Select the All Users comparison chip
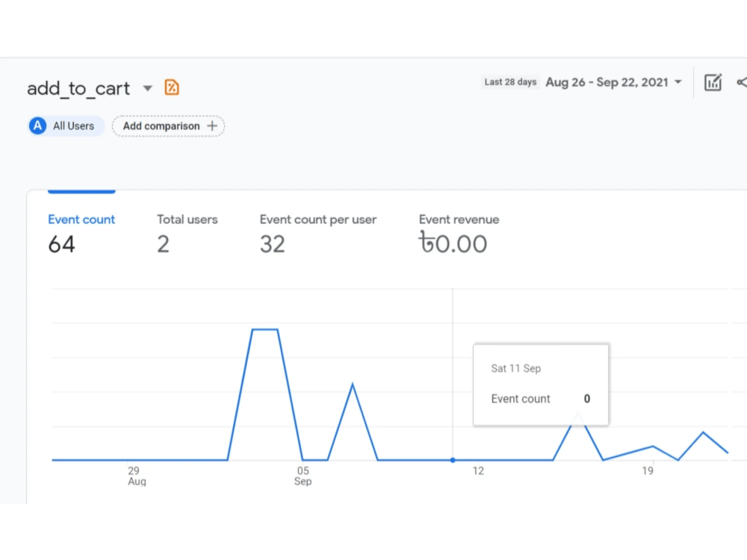 coord(66,126)
